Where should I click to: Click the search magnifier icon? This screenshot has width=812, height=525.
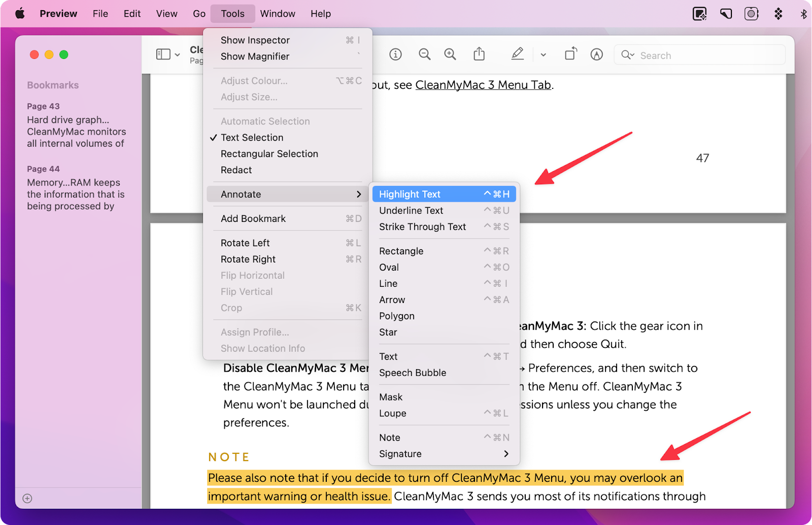pyautogui.click(x=627, y=55)
